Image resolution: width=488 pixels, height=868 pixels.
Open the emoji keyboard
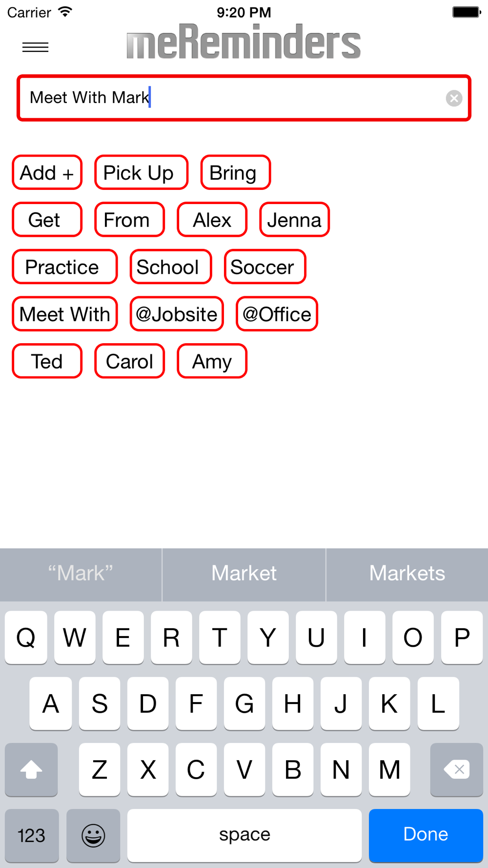(93, 835)
